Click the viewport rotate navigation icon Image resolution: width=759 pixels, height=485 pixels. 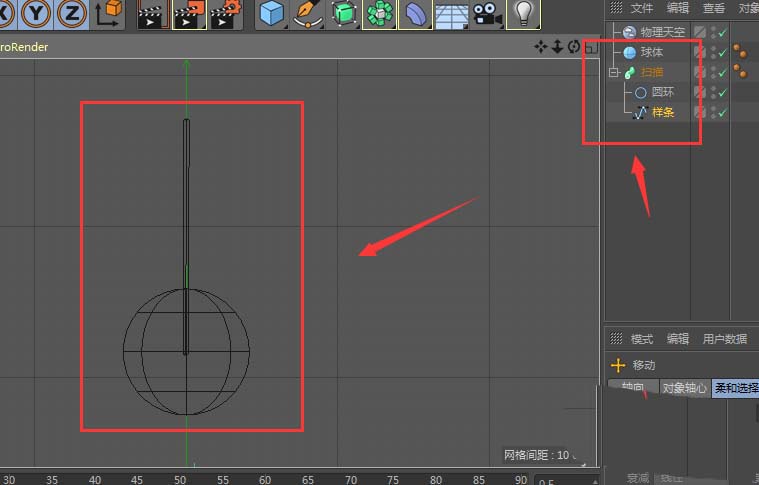573,47
